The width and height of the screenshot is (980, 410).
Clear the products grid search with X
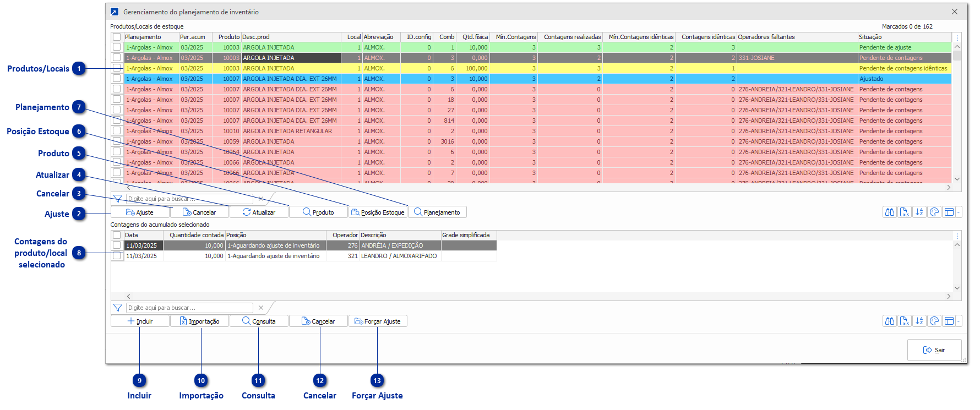tap(261, 199)
